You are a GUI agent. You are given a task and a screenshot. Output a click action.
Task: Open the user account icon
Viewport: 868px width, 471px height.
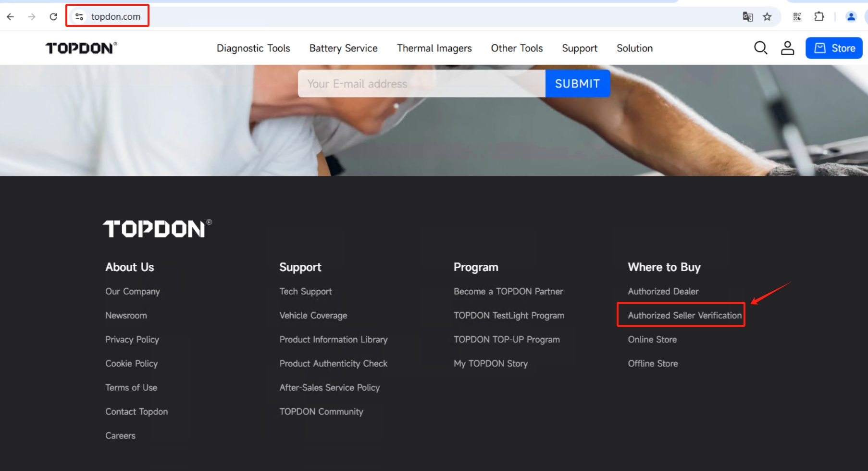click(x=787, y=48)
